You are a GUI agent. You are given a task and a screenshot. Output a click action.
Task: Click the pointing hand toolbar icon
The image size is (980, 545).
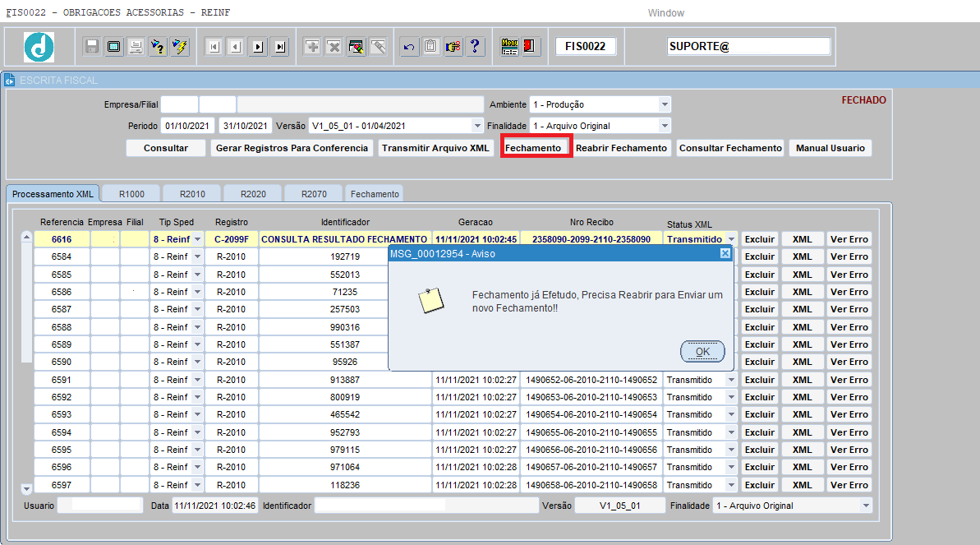(453, 46)
